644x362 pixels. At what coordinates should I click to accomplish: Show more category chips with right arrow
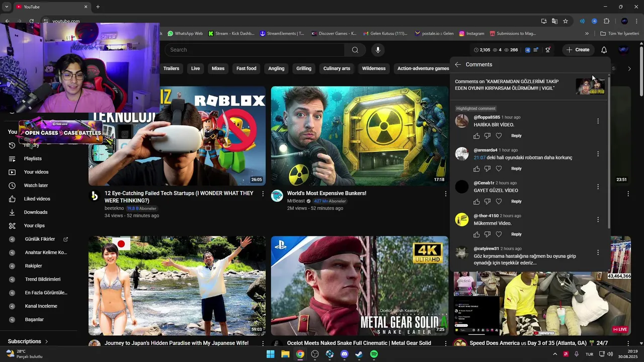(629, 68)
